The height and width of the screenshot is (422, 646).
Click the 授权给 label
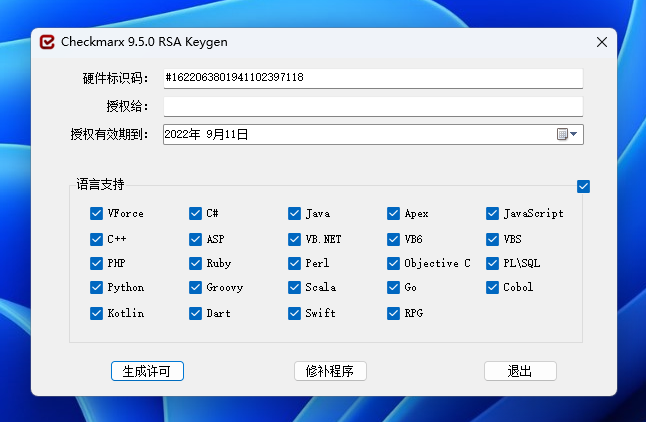(127, 106)
